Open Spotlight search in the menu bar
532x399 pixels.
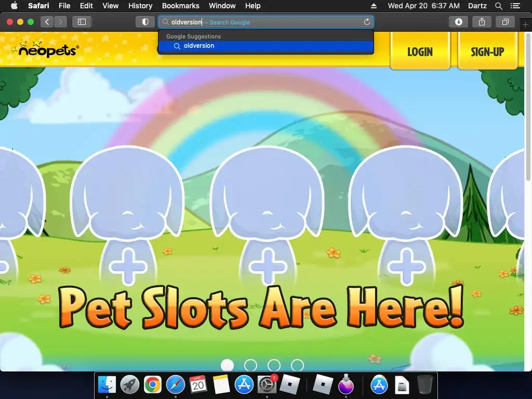[498, 6]
